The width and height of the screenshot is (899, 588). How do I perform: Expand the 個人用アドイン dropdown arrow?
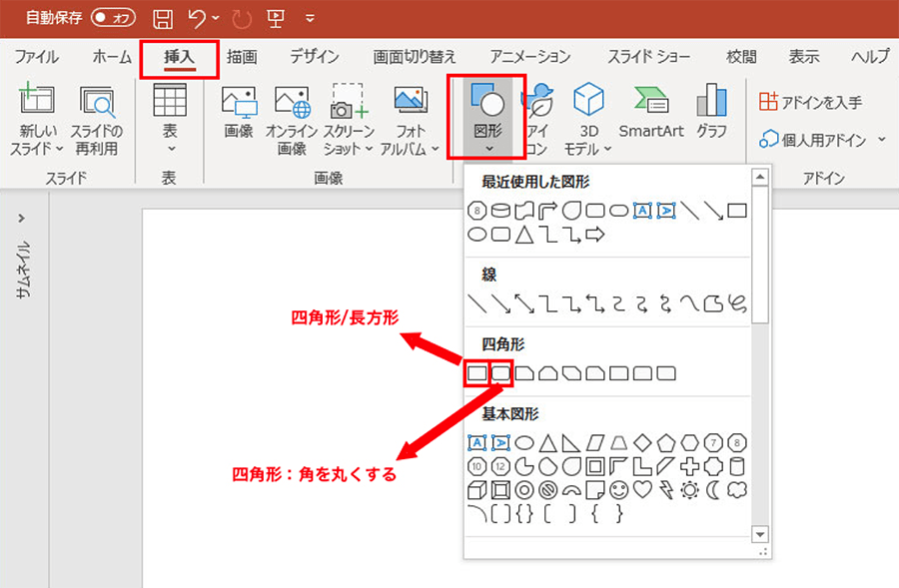(881, 140)
